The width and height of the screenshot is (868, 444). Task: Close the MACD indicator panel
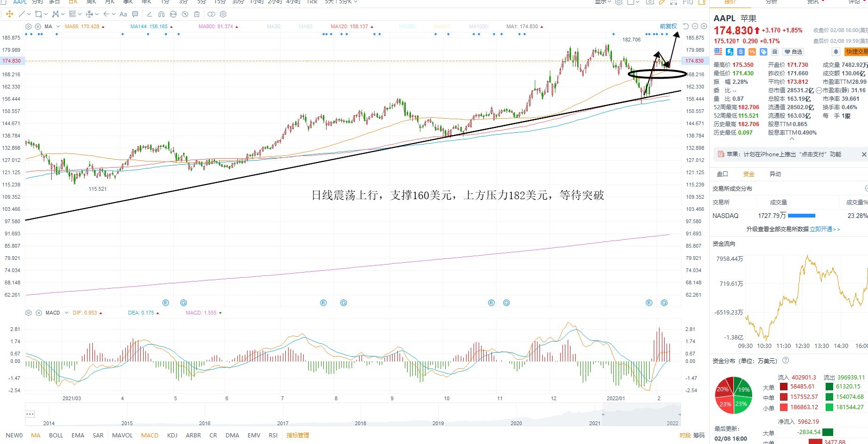(38, 313)
